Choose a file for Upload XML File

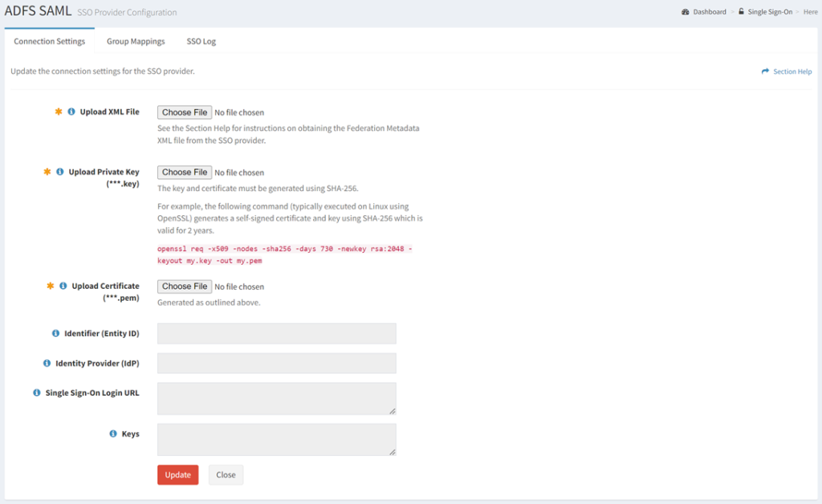[x=185, y=112]
